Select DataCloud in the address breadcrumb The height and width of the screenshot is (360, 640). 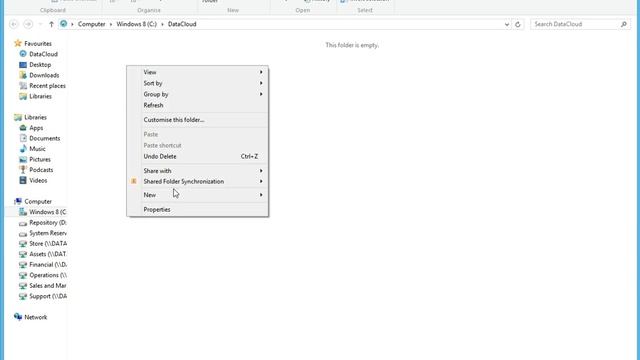[182, 24]
